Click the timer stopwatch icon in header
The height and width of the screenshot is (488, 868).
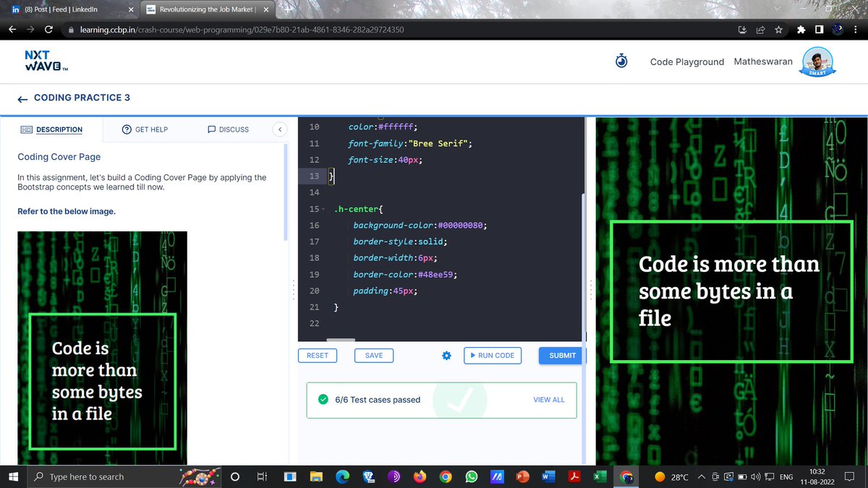(621, 61)
